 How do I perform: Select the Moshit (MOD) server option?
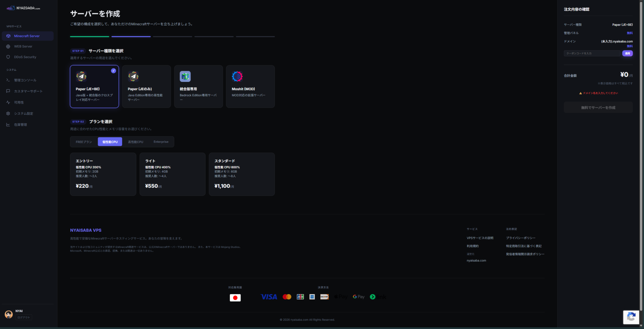pos(250,87)
